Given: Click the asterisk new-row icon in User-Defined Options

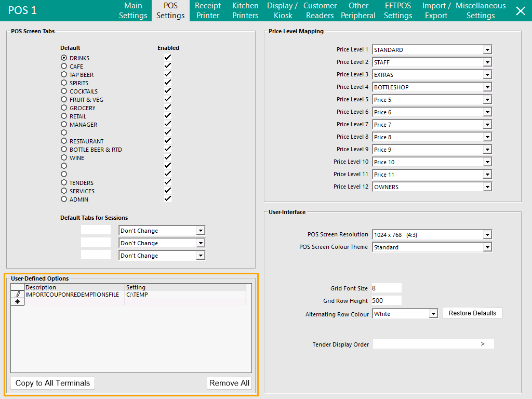Looking at the screenshot, I should click(18, 302).
